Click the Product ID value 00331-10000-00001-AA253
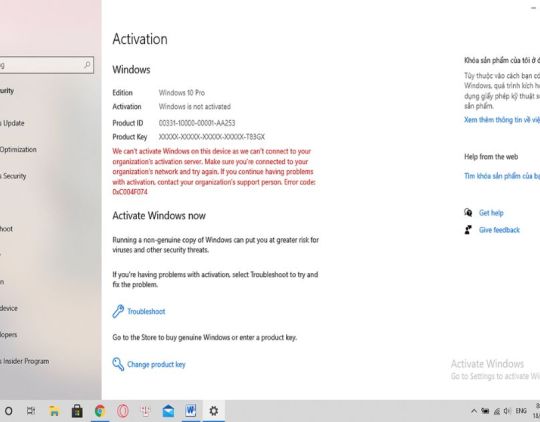Screen dimensions: 540x422 tap(197, 123)
